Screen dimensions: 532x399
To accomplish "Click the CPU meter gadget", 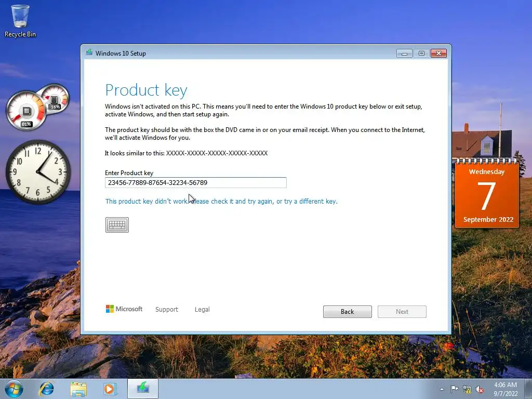I will click(26, 111).
